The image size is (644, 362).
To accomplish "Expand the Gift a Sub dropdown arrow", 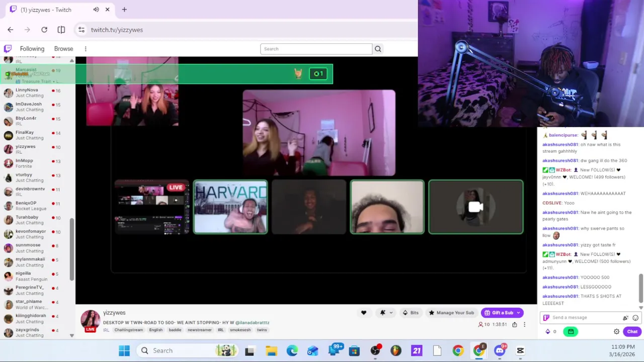I will tap(518, 313).
